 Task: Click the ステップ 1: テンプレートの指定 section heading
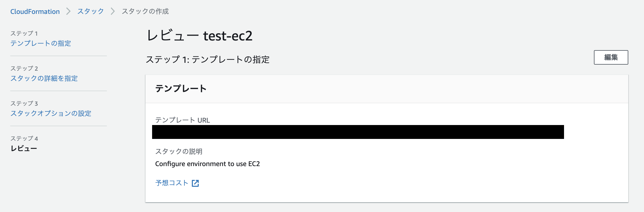pos(208,59)
